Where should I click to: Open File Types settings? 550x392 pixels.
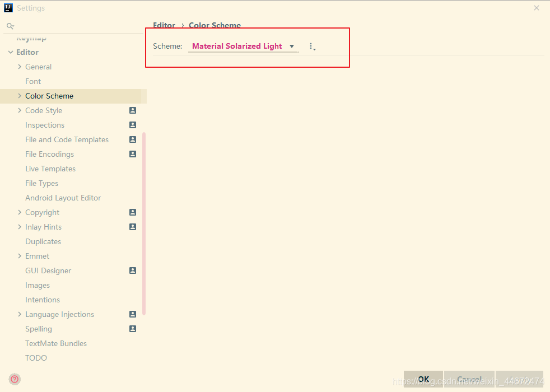(x=41, y=183)
